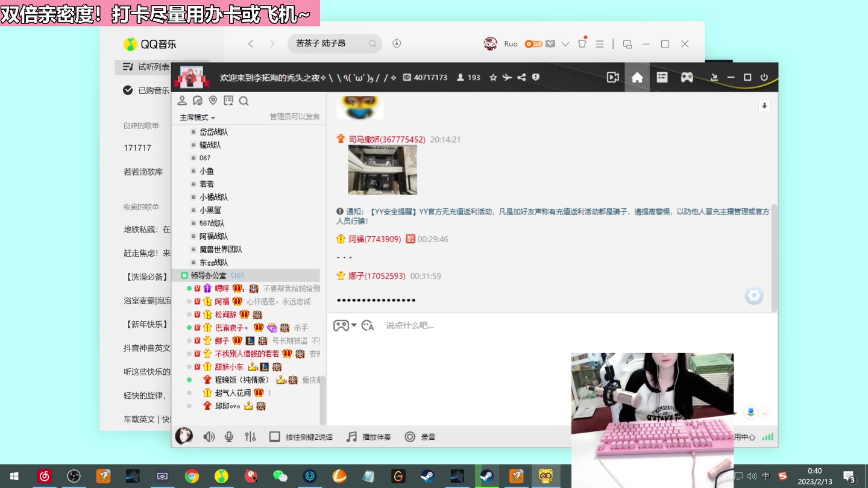Toggle the channel favorite star
The height and width of the screenshot is (488, 868).
(493, 77)
